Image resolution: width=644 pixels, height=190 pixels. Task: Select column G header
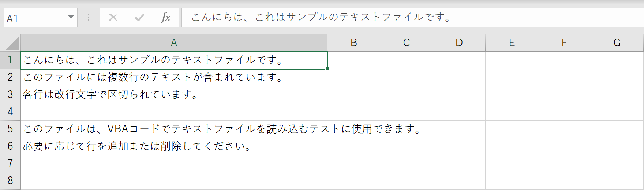(x=617, y=43)
